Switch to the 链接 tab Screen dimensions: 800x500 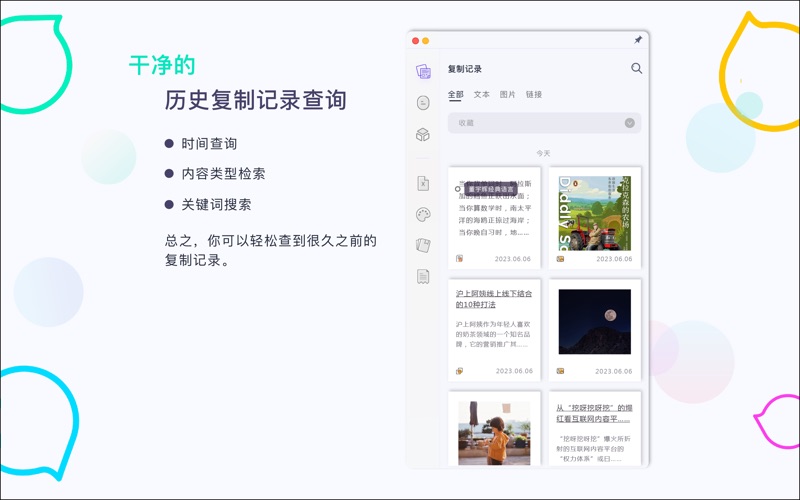(x=534, y=94)
